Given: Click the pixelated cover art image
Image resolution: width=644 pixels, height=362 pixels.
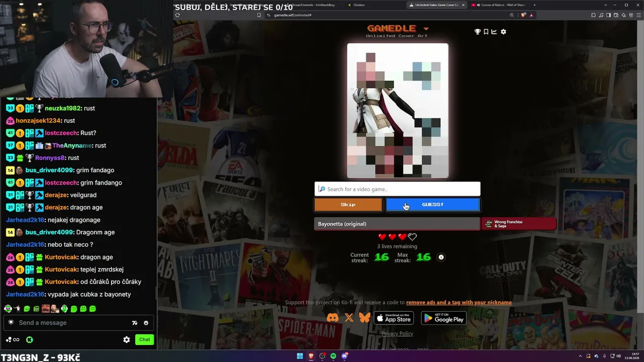Looking at the screenshot, I should [397, 111].
